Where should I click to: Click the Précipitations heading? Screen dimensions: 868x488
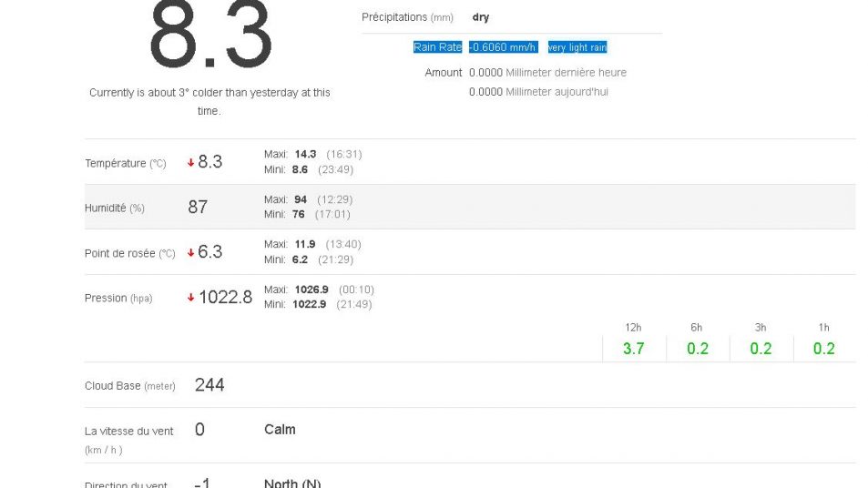coord(407,17)
